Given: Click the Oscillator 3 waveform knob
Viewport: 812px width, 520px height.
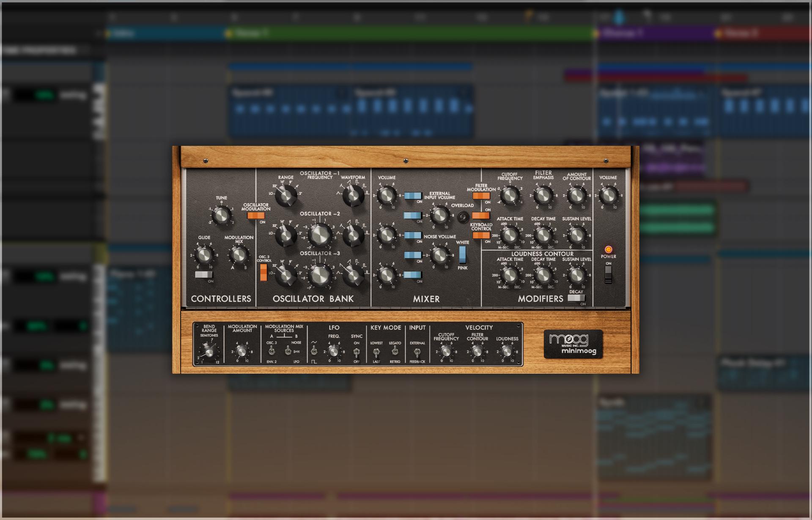Looking at the screenshot, I should point(353,275).
